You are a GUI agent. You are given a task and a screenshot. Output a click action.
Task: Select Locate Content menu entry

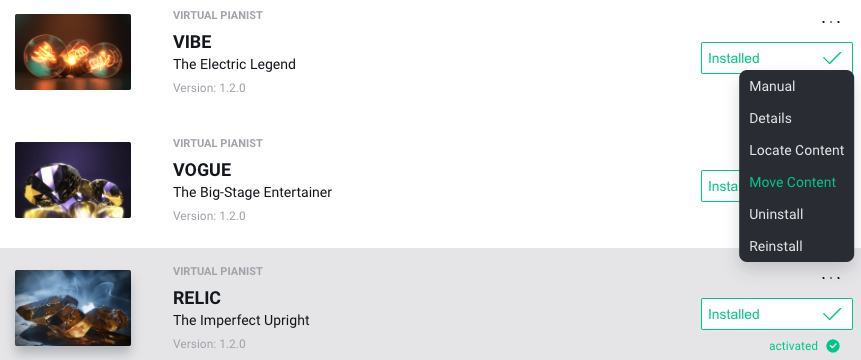point(796,150)
